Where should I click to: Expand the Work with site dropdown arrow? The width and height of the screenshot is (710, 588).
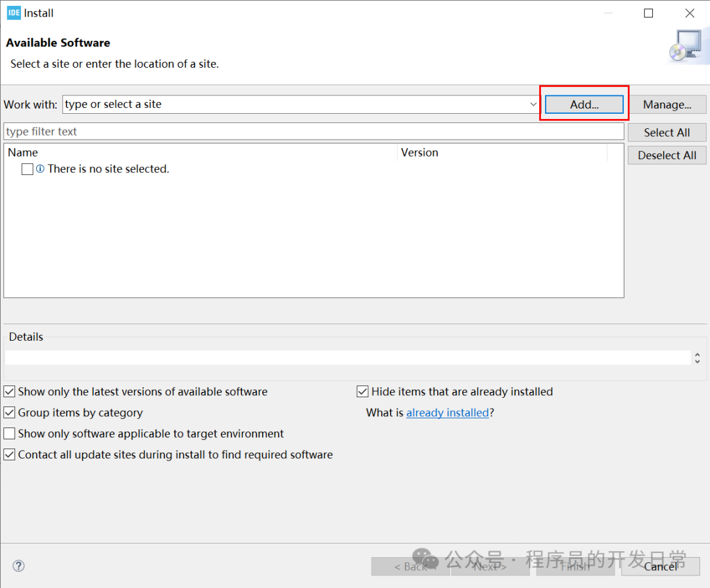tap(533, 105)
